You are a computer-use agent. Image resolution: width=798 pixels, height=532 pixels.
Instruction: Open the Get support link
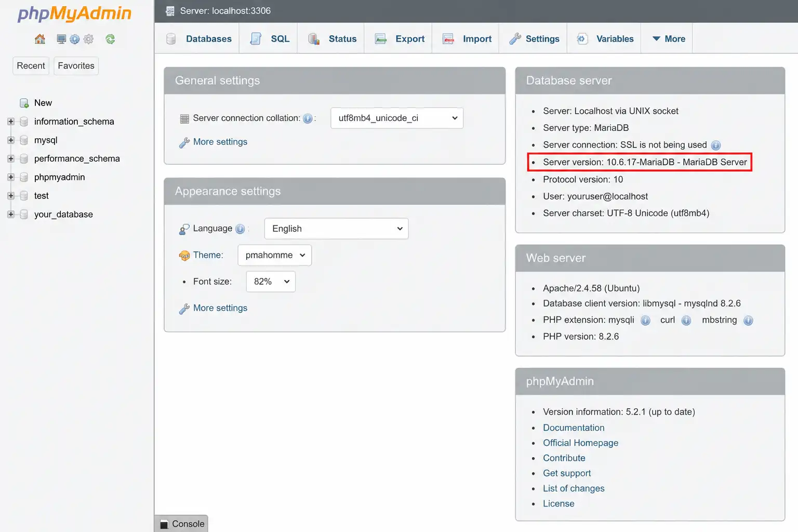567,473
